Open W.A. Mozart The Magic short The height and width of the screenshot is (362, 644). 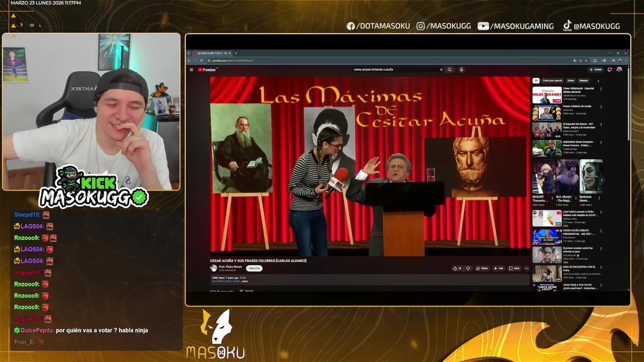click(x=567, y=176)
